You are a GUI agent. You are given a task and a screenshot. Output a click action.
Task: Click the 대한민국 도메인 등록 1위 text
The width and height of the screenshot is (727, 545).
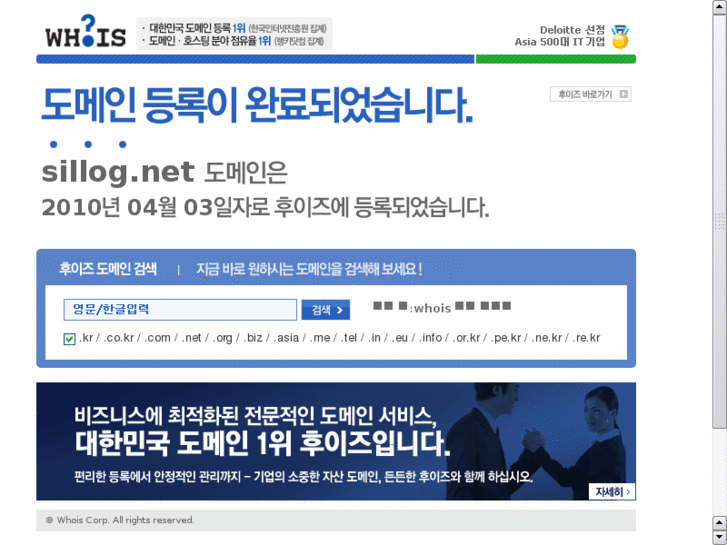[x=197, y=28]
